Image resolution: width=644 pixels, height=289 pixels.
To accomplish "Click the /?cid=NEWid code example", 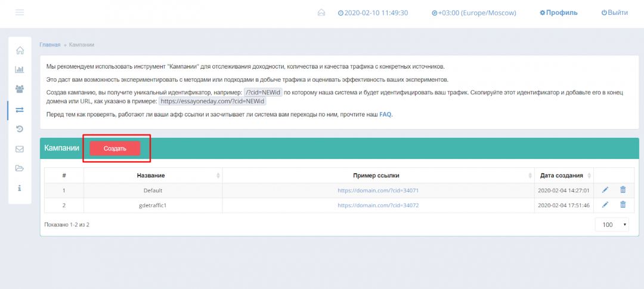I will (x=263, y=93).
